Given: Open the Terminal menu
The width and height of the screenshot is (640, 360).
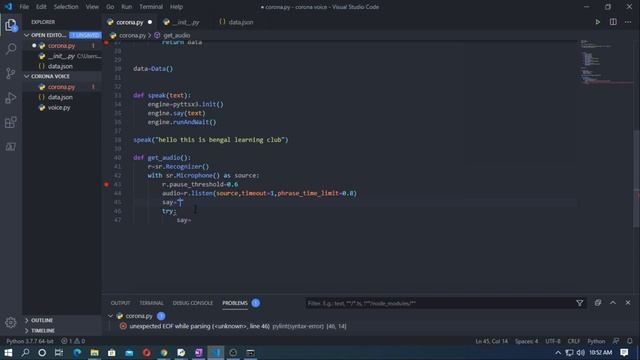Looking at the screenshot, I should tap(151, 7).
